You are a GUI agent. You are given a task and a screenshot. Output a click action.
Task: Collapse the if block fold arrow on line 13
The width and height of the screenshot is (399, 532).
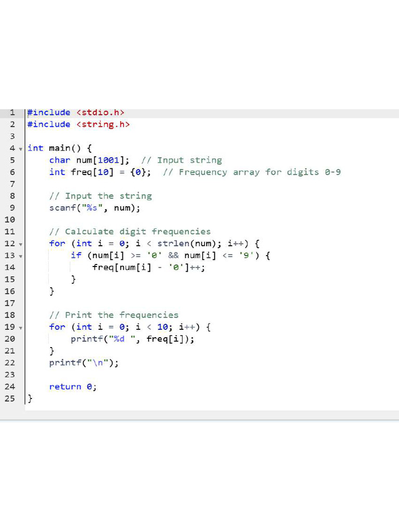click(21, 256)
